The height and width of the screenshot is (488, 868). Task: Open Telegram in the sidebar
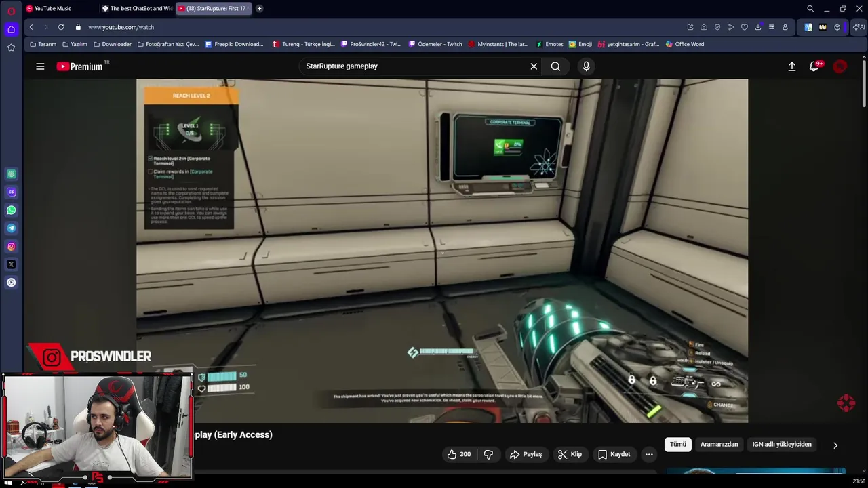[11, 228]
